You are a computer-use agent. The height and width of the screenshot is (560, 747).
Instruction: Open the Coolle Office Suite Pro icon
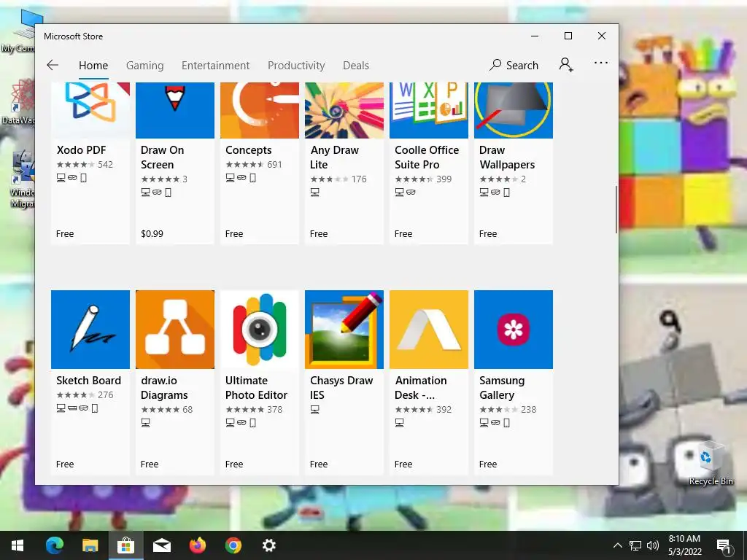[429, 111]
